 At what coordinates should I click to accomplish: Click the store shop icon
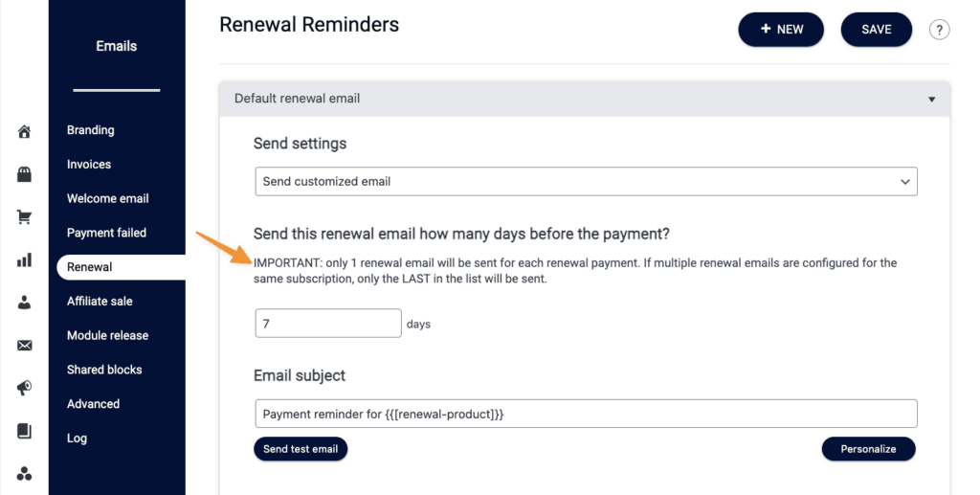[x=24, y=174]
